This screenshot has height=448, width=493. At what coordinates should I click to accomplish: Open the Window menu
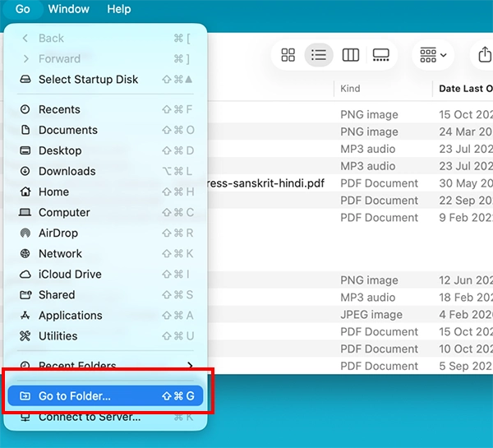click(x=68, y=9)
